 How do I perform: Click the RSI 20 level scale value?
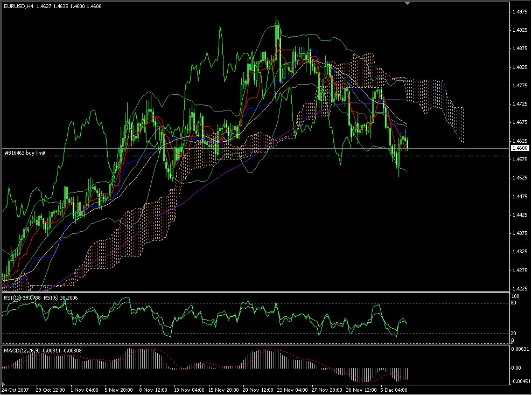[514, 334]
